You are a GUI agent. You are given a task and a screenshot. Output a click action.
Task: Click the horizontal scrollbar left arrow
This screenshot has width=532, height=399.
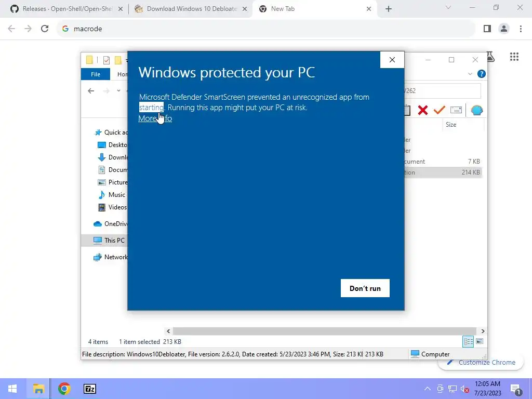(x=168, y=331)
